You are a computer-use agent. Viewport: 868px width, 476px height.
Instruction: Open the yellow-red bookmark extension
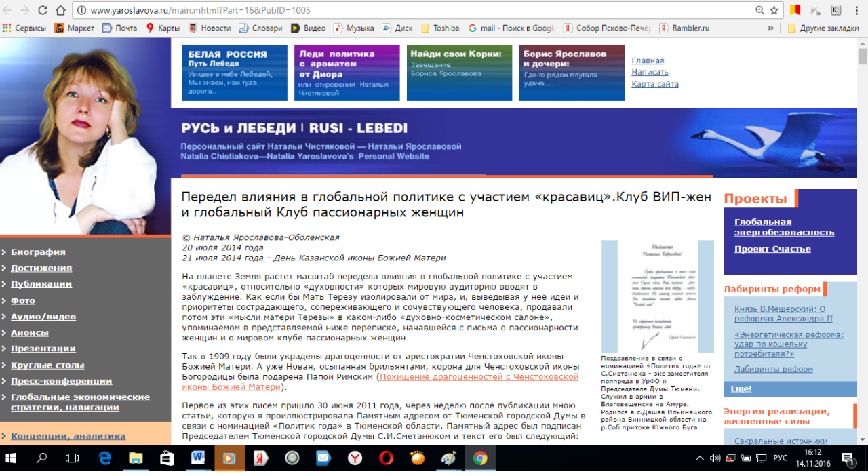(795, 10)
